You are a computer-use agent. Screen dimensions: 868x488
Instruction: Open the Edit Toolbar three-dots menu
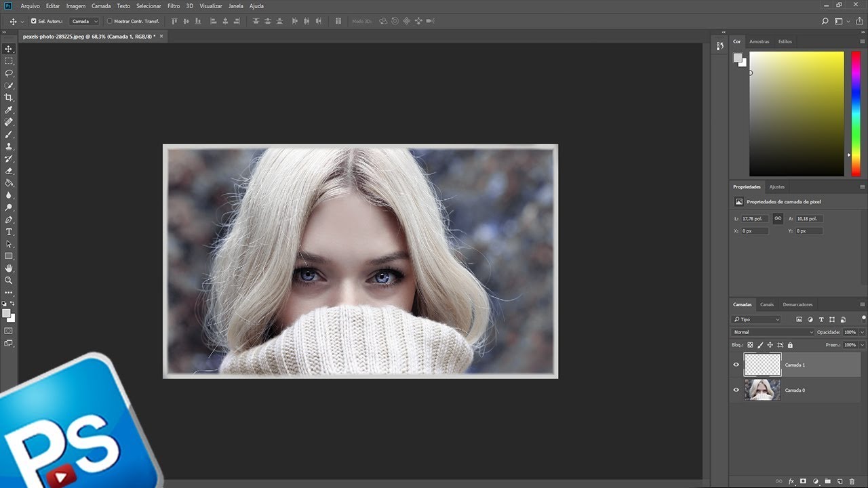9,293
